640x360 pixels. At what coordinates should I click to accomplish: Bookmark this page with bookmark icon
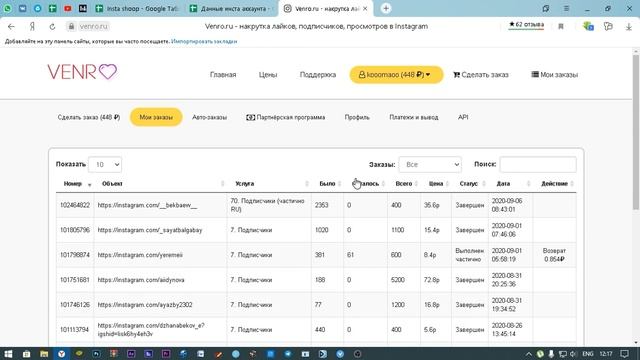(x=561, y=27)
